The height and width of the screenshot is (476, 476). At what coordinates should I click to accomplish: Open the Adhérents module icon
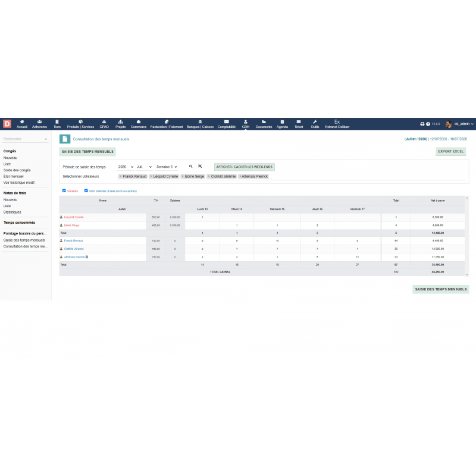point(39,121)
